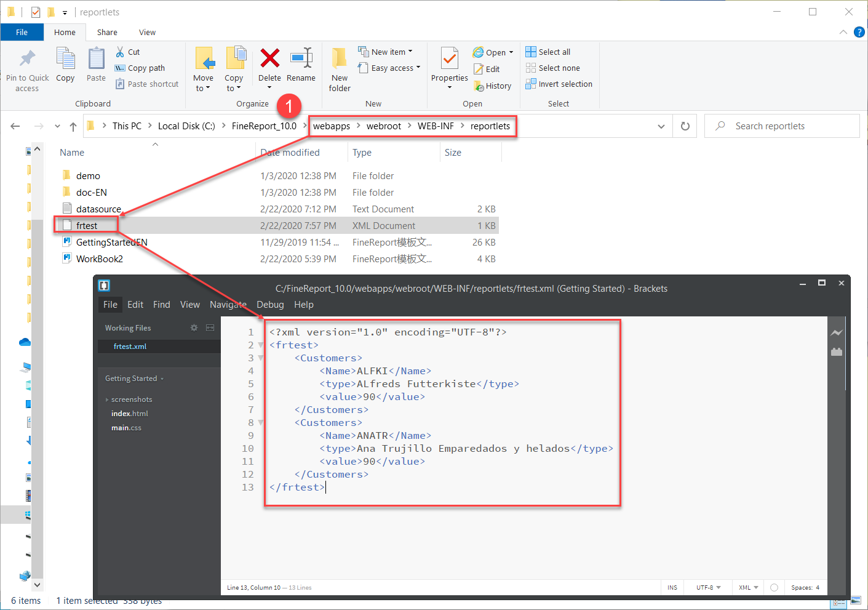This screenshot has height=610, width=868.
Task: Open the Brackets Extension Manager icon
Action: (x=837, y=351)
